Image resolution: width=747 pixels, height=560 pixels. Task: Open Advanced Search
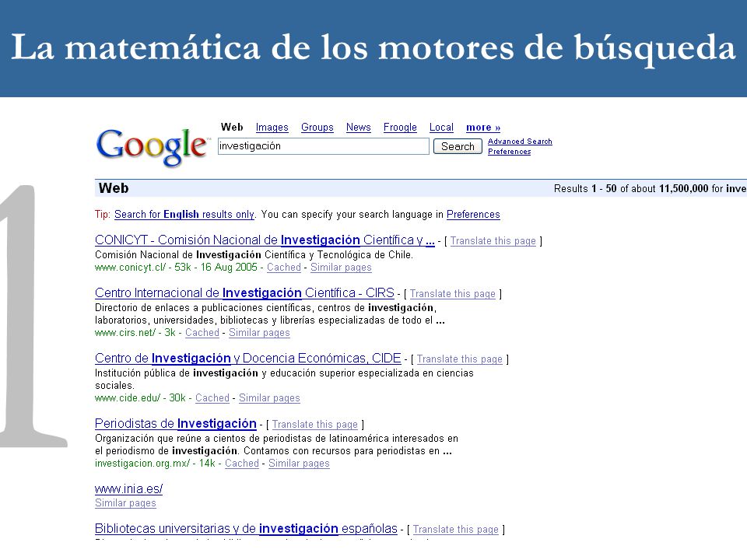click(x=520, y=142)
